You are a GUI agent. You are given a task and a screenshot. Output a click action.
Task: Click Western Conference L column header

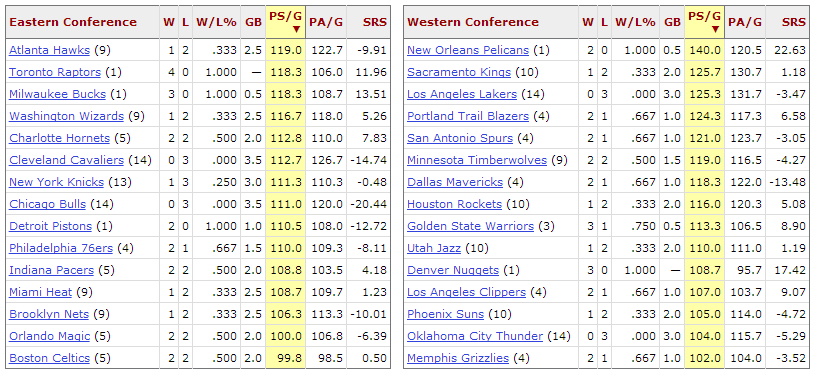(x=604, y=22)
